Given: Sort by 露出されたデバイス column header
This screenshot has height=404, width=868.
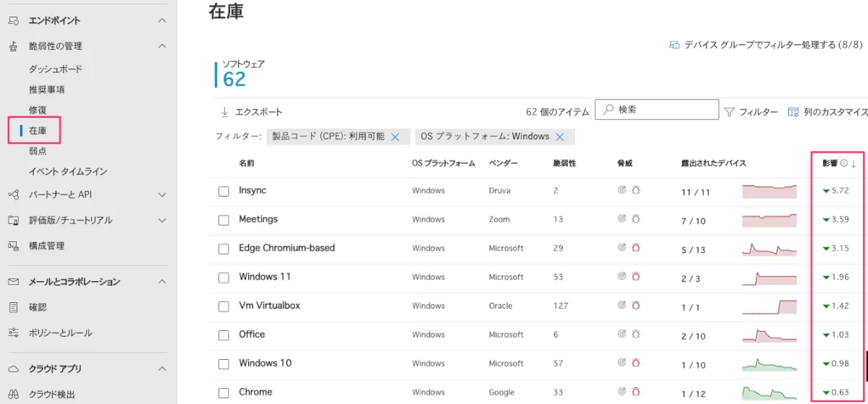Looking at the screenshot, I should coord(713,163).
